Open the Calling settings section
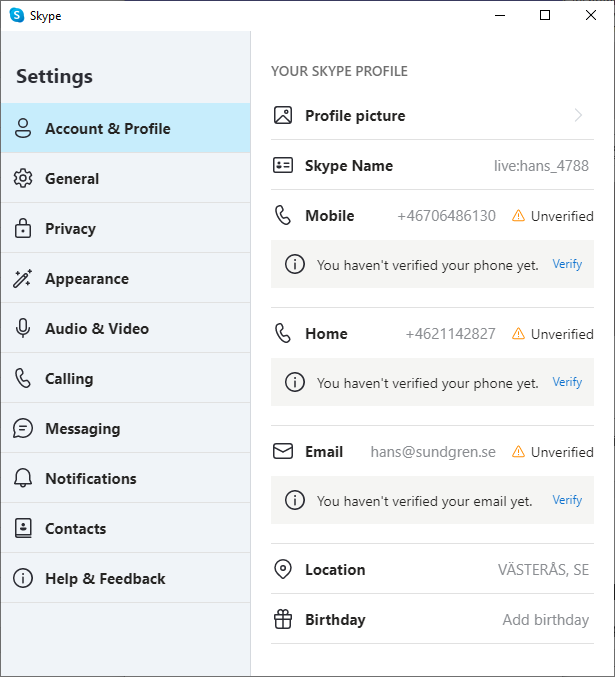This screenshot has width=615, height=677. pyautogui.click(x=126, y=378)
